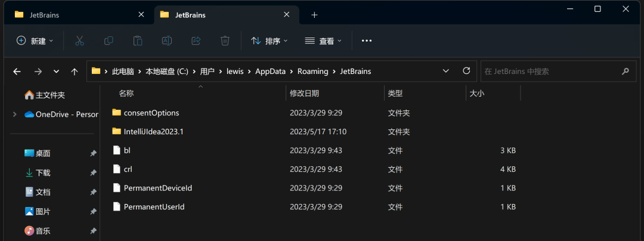This screenshot has width=644, height=241.
Task: Sort by 大小 (Size) column header
Action: (477, 93)
